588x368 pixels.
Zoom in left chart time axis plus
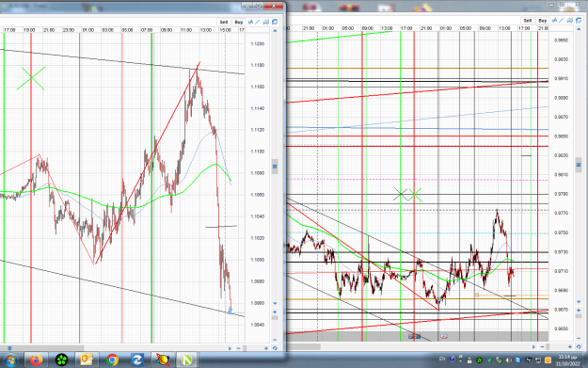click(266, 348)
